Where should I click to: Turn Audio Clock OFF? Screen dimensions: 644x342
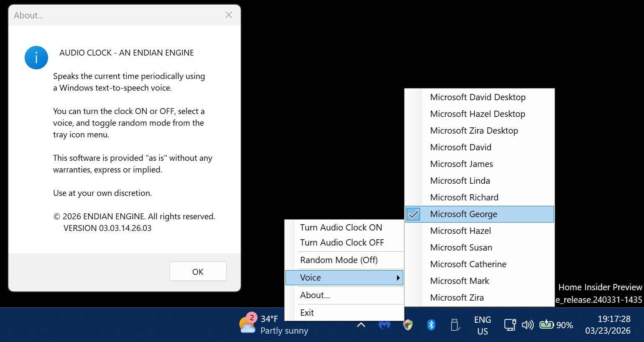tap(342, 243)
